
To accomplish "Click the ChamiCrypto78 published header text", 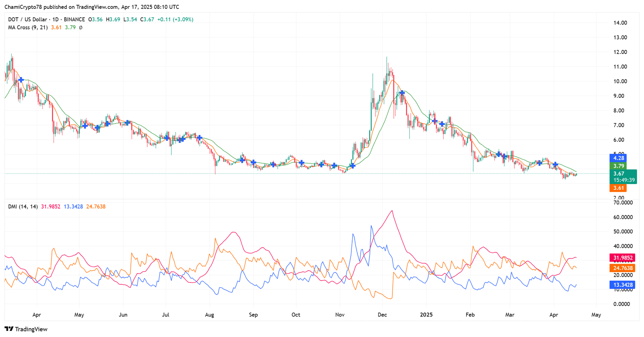I will click(92, 7).
